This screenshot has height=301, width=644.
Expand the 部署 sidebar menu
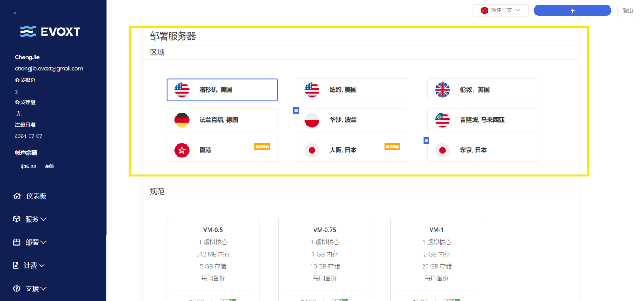36,242
